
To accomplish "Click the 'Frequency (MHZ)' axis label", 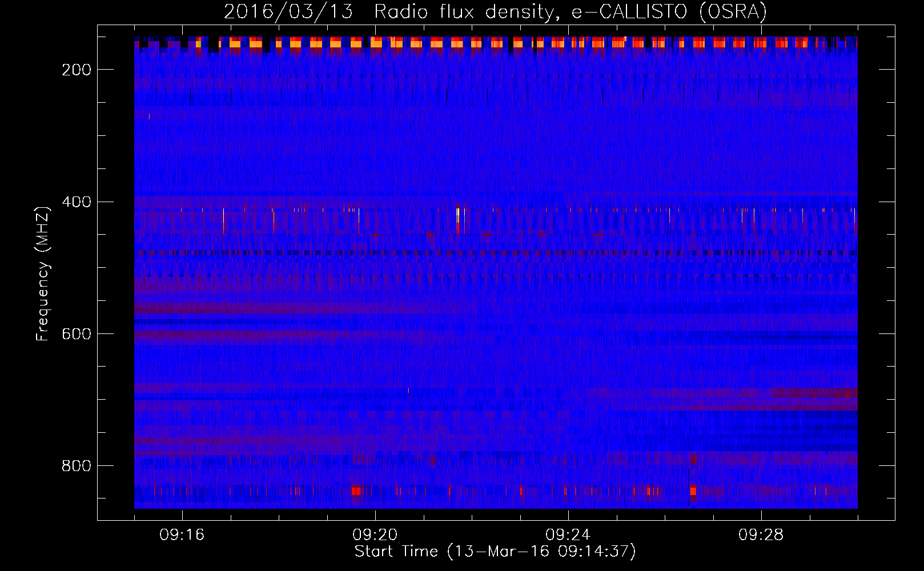I will 43,274.
